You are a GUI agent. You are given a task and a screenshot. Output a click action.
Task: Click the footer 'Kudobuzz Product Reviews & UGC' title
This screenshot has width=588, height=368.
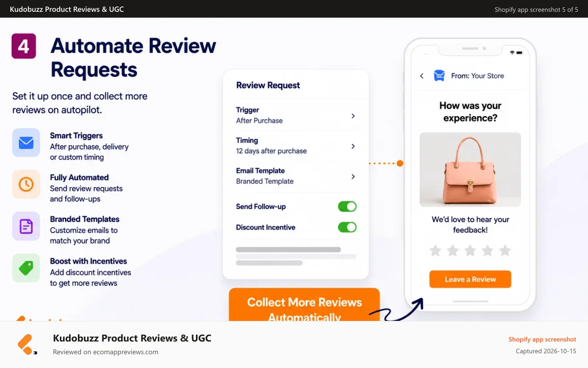pos(132,338)
